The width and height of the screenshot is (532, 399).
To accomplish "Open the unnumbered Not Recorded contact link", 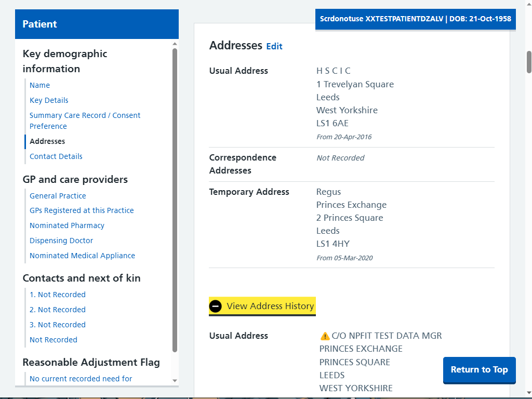I will pos(54,340).
